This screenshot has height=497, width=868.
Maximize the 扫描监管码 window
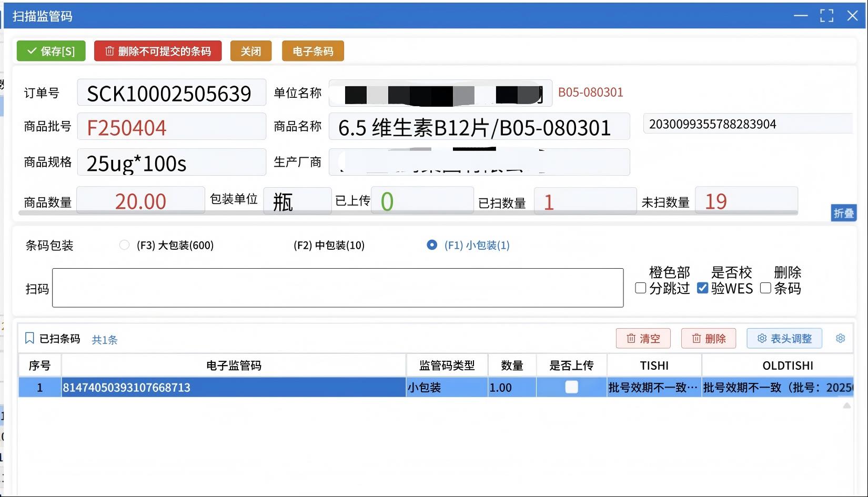(826, 16)
